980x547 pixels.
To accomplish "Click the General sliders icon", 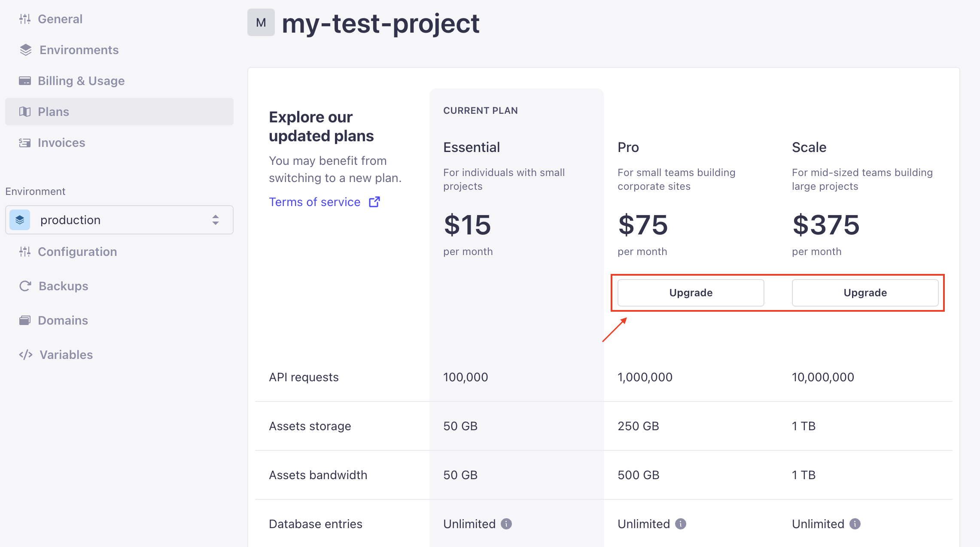I will coord(25,19).
